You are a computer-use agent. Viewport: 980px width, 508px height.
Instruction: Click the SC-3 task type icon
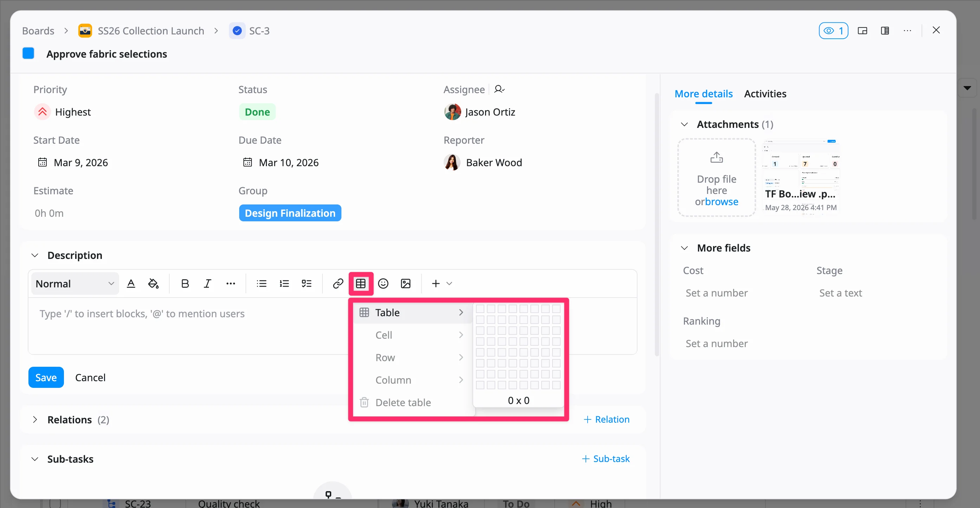(237, 31)
